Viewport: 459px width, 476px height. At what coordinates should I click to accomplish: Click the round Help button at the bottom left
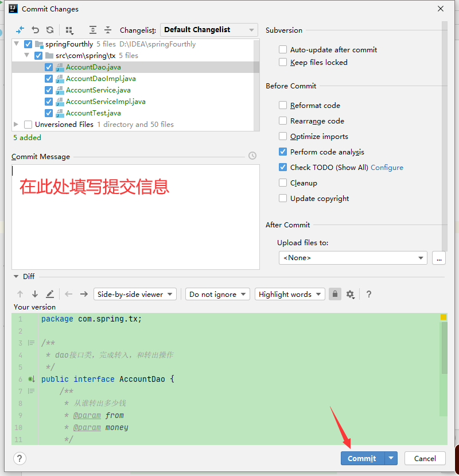pyautogui.click(x=20, y=458)
